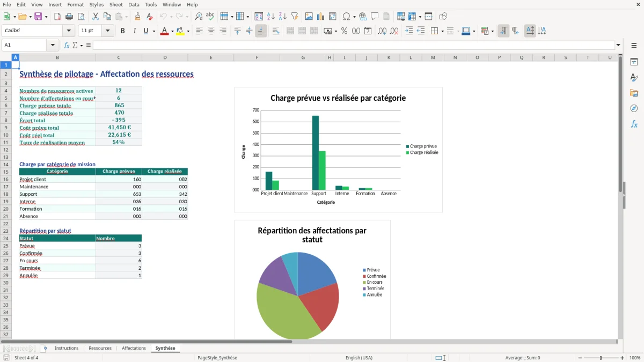Expand borders dropdown arrow
This screenshot has height=362, width=644.
[x=442, y=31]
